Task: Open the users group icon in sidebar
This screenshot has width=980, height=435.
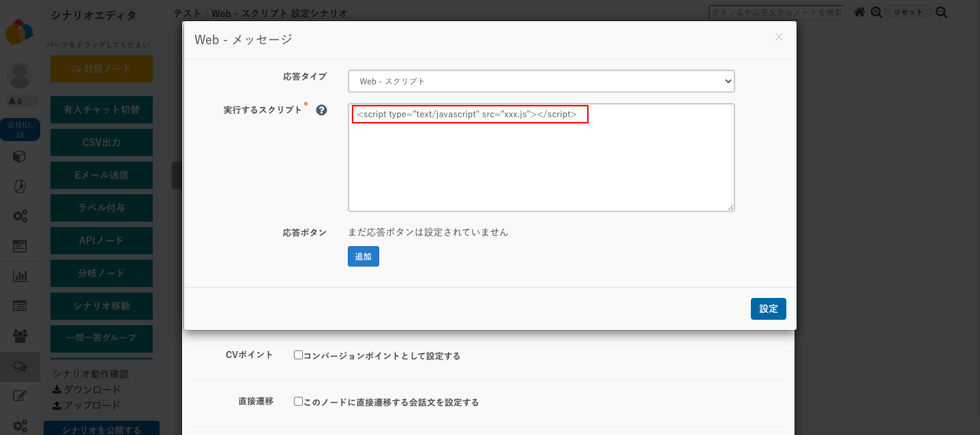Action: pyautogui.click(x=20, y=336)
